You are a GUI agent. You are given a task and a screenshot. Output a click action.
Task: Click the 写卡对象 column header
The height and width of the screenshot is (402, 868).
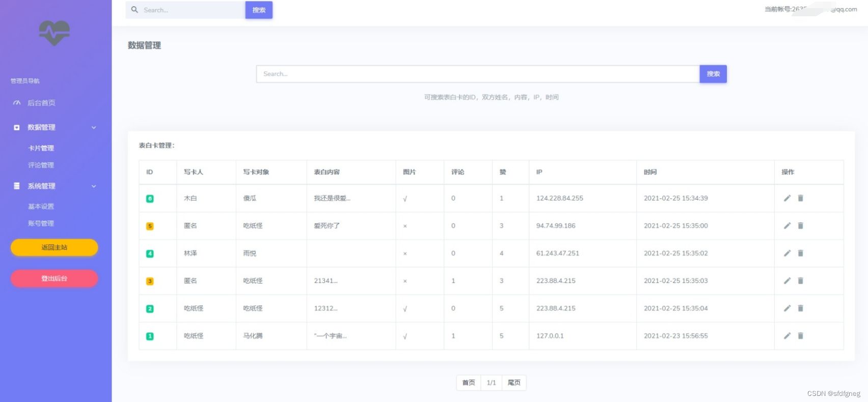coord(256,172)
